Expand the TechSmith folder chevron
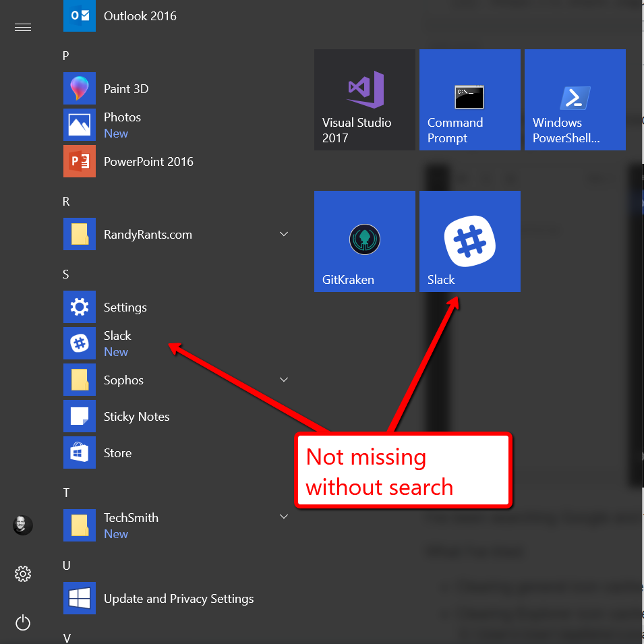 [284, 517]
